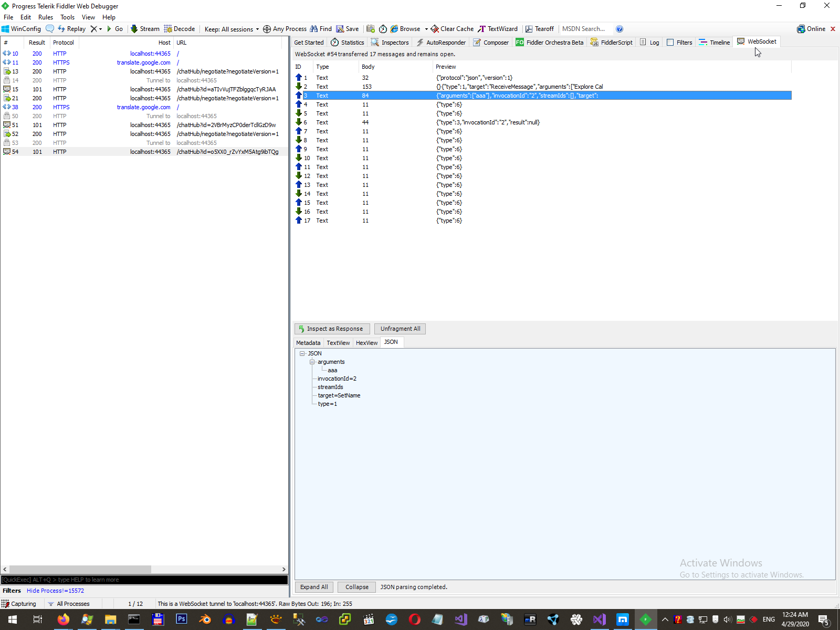Click the Collapse button below the JSON tree
Viewport: 840px width, 630px height.
pyautogui.click(x=357, y=587)
